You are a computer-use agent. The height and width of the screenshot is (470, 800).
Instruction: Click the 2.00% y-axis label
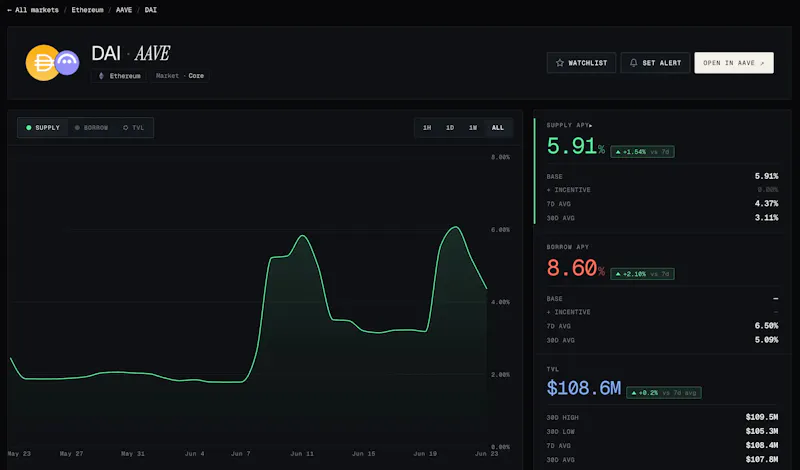(x=501, y=375)
